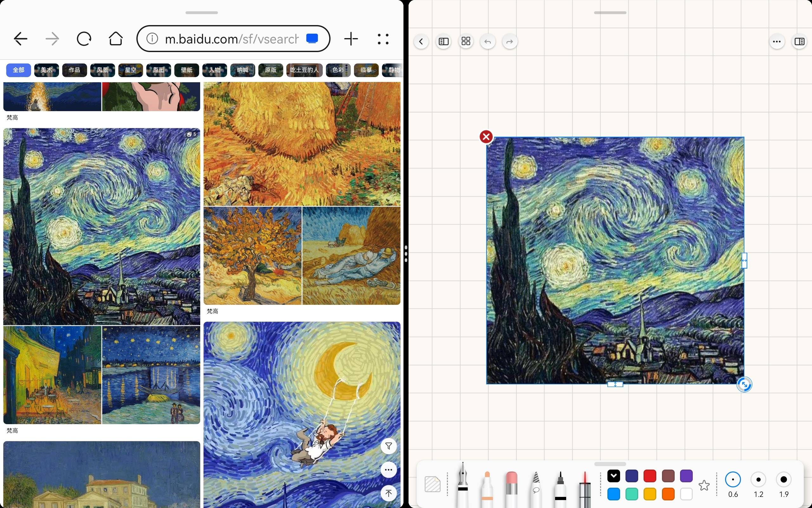812x508 pixels.
Task: Click the back-to-top arrow button
Action: click(x=389, y=493)
